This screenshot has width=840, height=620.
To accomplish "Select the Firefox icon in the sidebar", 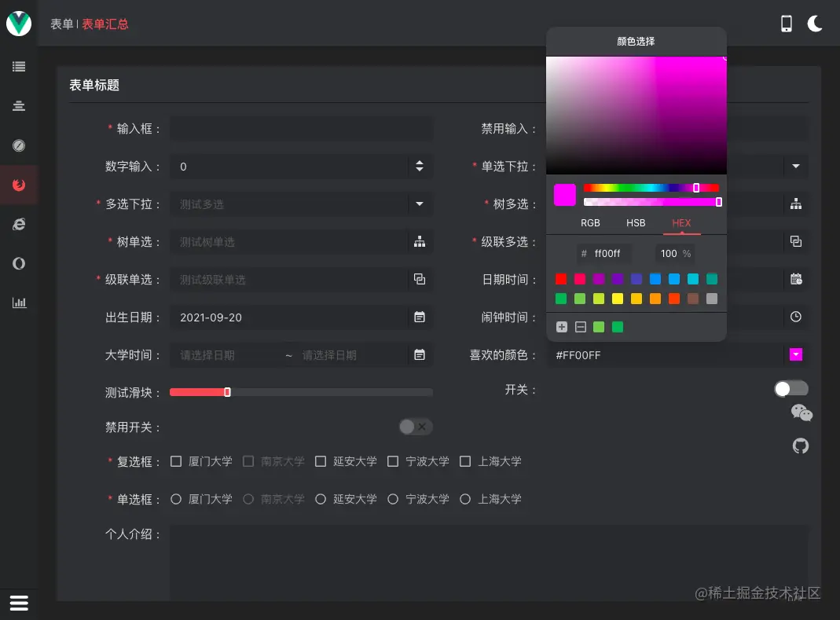I will (19, 185).
